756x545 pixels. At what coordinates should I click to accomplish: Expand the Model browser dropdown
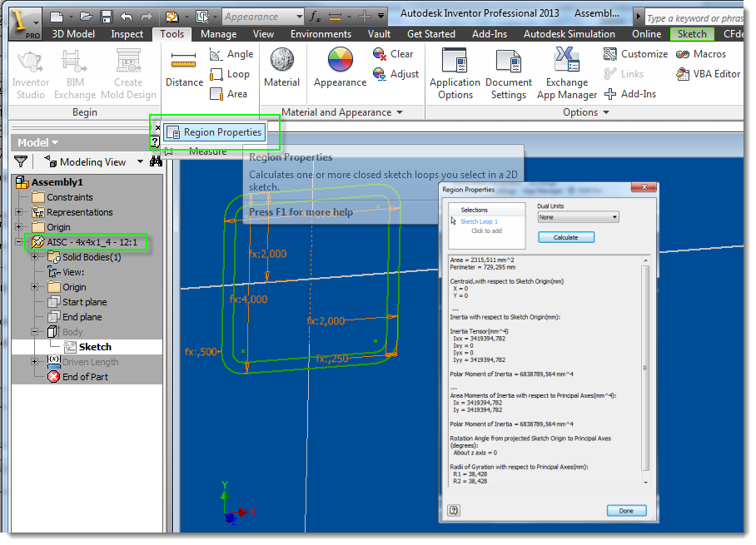(x=55, y=142)
